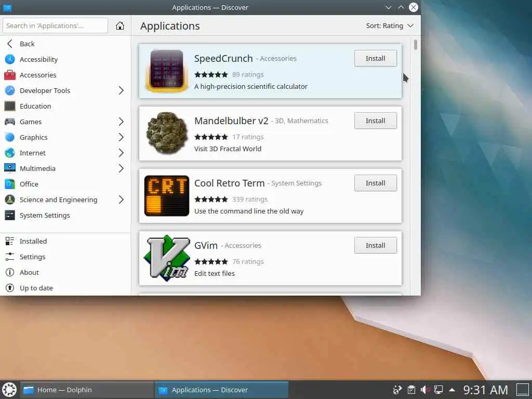Viewport: 532px width, 399px height.
Task: Open the System Settings category
Action: [x=65, y=216]
